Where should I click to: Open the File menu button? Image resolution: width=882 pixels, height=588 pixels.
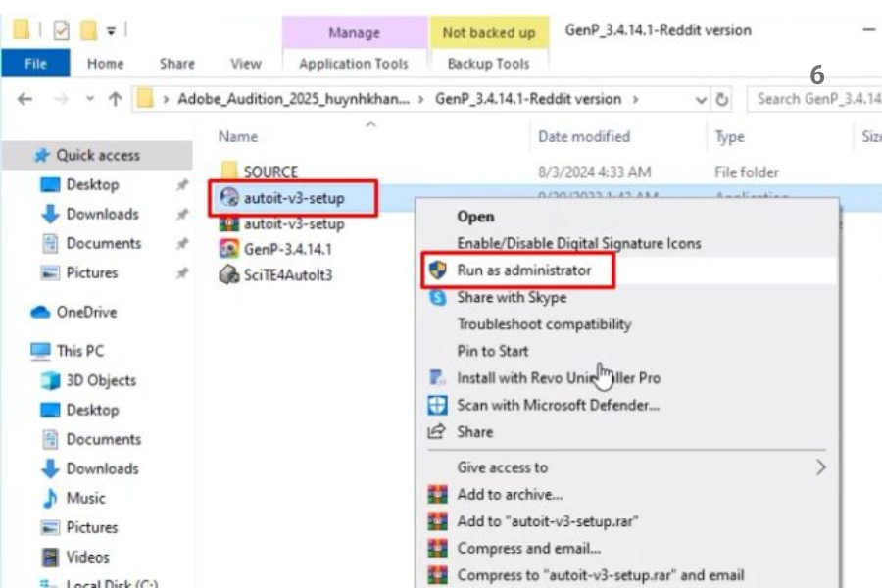click(35, 64)
